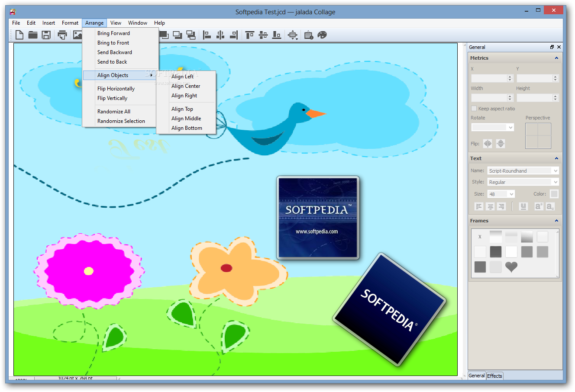Open the text Color swatch
This screenshot has height=392, width=575.
[554, 194]
